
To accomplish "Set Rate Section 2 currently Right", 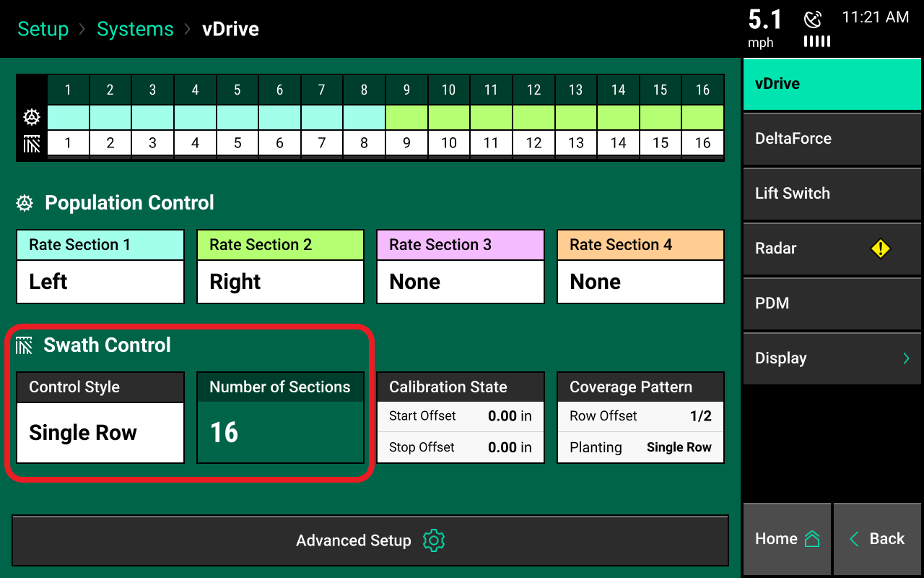I will coord(280,267).
